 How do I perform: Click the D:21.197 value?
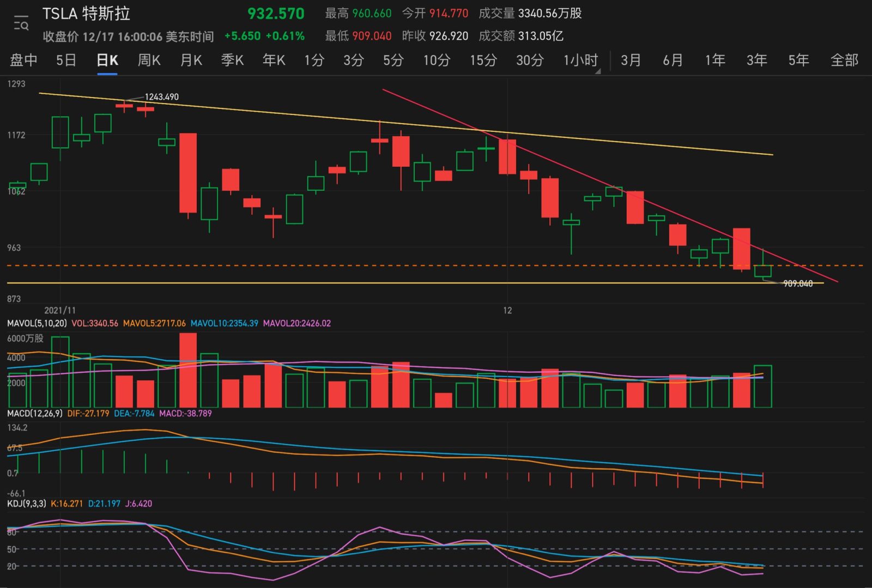point(104,504)
